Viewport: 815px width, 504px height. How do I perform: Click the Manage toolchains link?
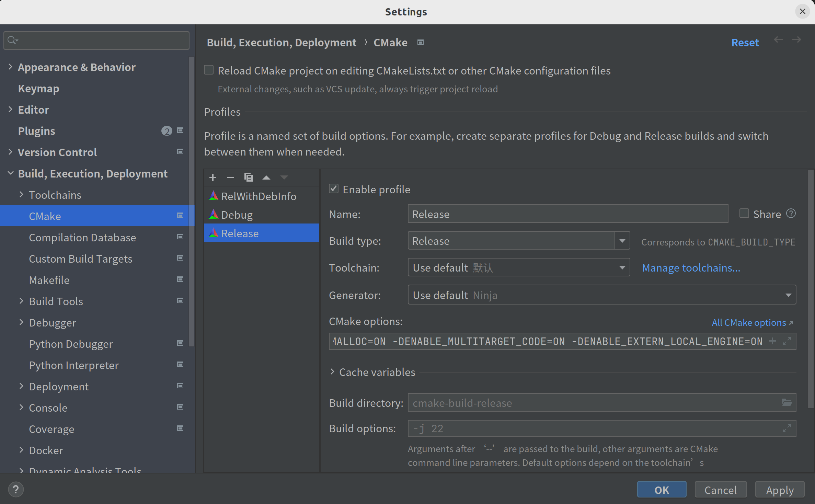[x=691, y=268]
